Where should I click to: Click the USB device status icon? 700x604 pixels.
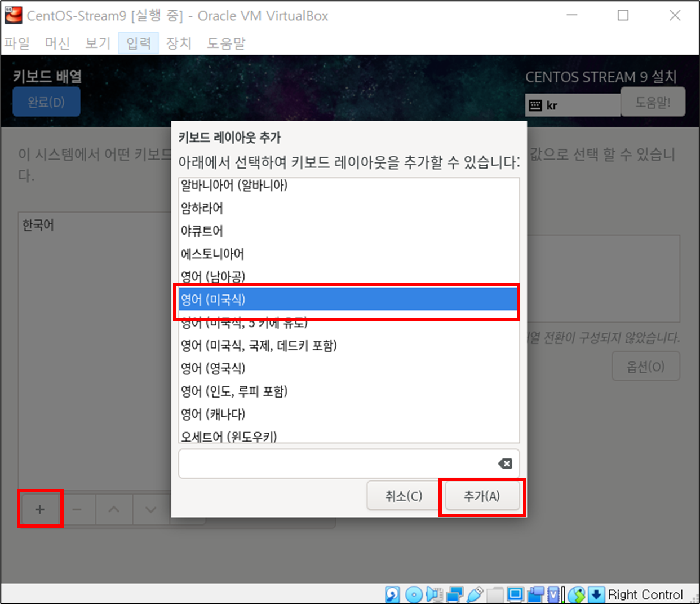[475, 594]
